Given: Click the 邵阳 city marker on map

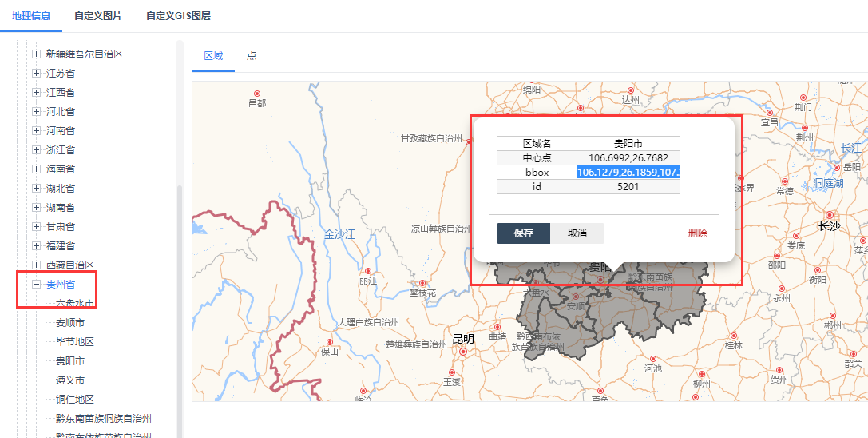Looking at the screenshot, I should pos(776,256).
